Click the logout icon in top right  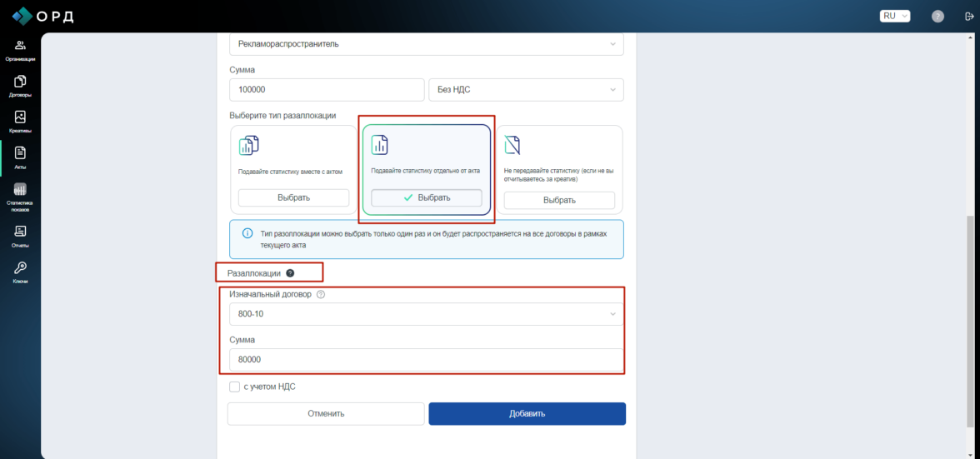point(968,16)
